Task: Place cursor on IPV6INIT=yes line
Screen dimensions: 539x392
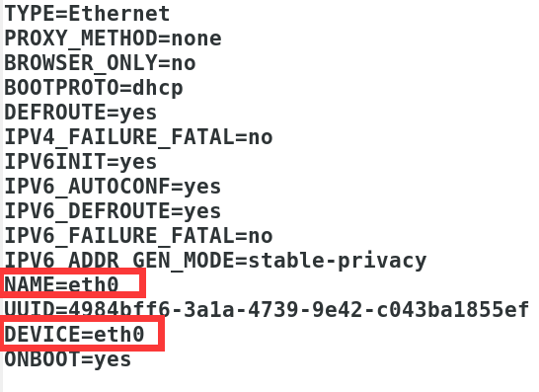Action: (x=80, y=162)
